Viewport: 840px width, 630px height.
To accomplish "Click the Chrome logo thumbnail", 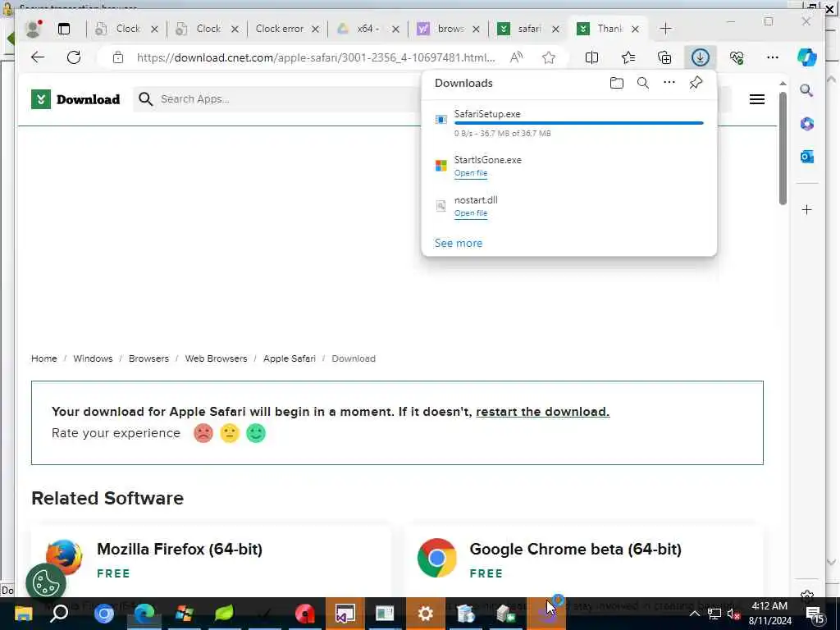I will pyautogui.click(x=437, y=558).
